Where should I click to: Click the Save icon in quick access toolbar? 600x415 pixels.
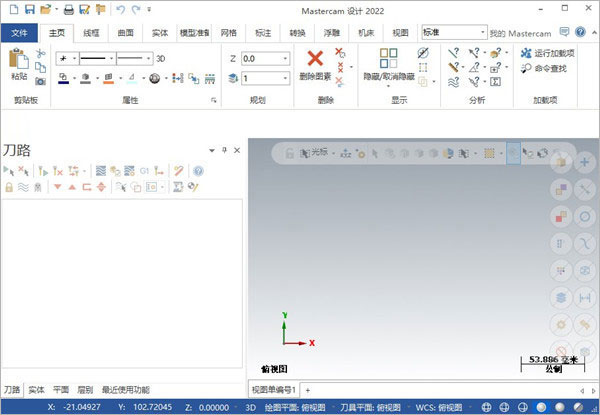30,10
